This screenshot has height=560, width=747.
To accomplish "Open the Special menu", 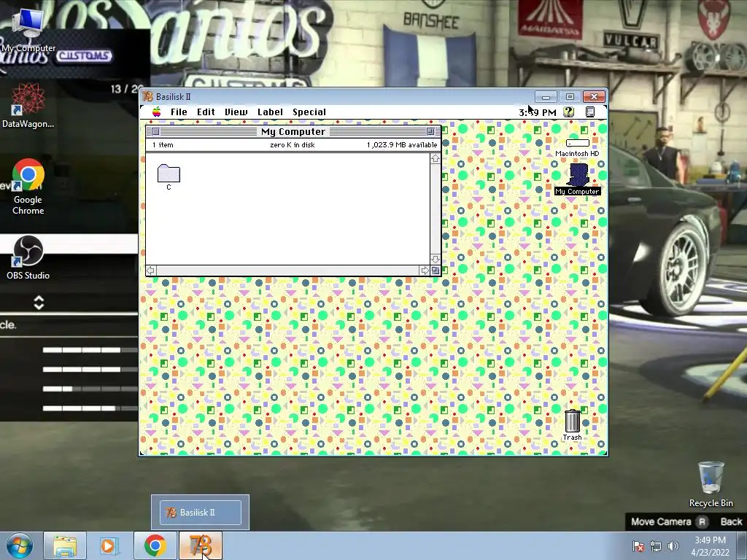I will coord(309,112).
